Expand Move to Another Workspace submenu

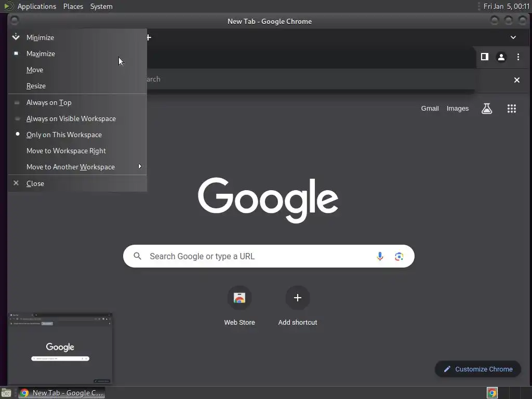(77, 167)
